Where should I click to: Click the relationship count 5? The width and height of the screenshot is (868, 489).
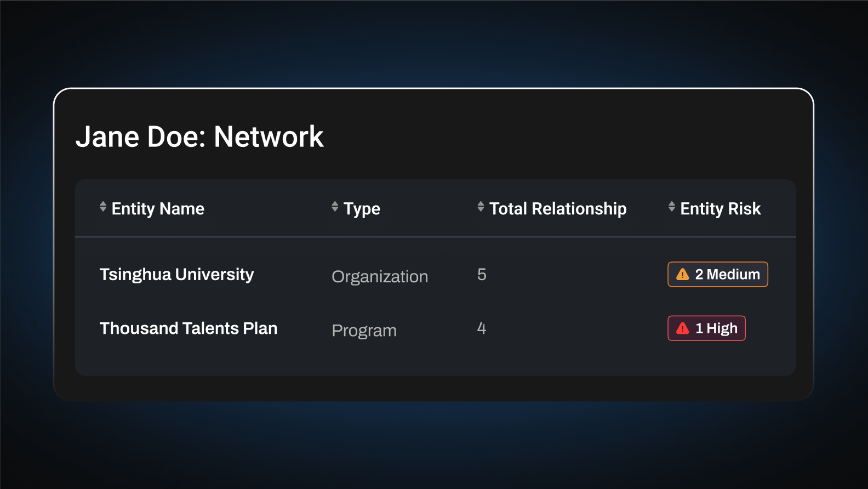(x=482, y=275)
